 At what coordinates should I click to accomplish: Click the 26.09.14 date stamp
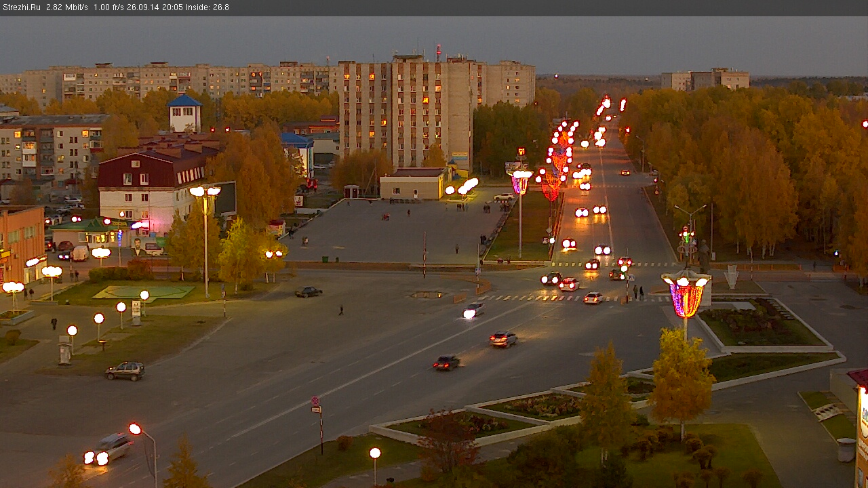(x=142, y=7)
